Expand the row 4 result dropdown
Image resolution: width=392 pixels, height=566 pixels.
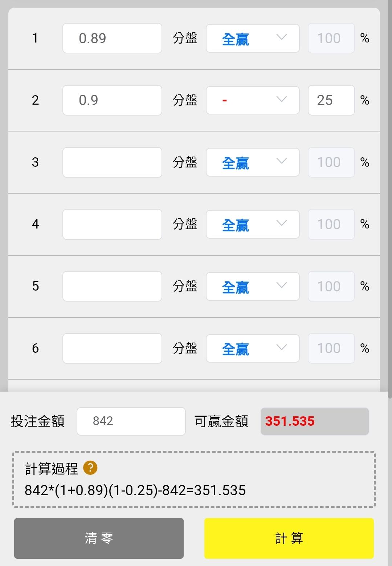[x=253, y=224]
